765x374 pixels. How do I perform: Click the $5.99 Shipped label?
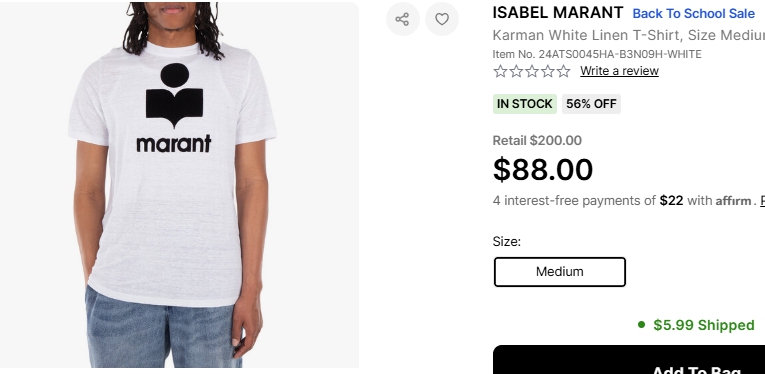704,325
